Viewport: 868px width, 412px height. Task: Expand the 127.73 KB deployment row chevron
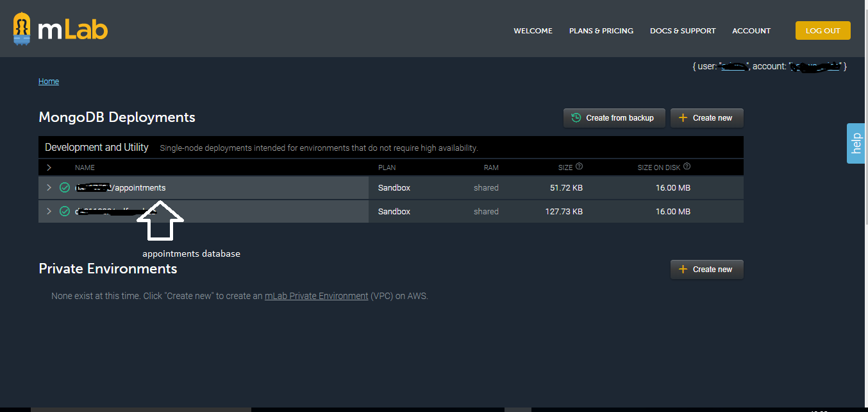[49, 211]
